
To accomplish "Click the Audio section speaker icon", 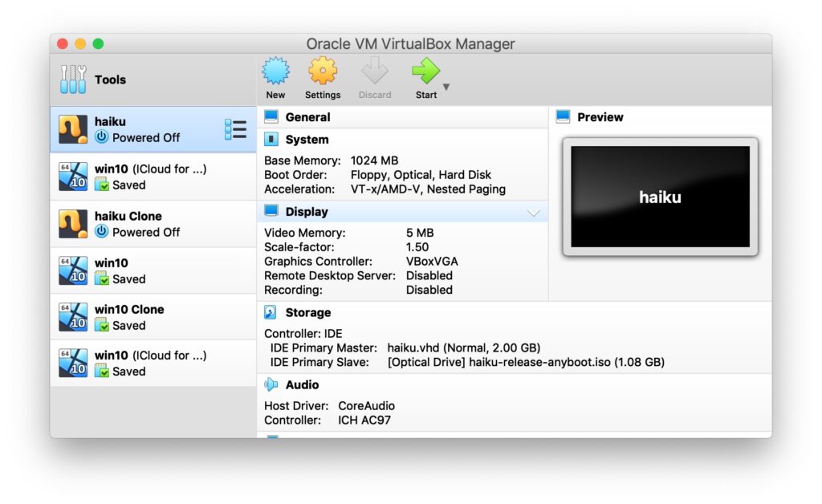I will (x=269, y=384).
